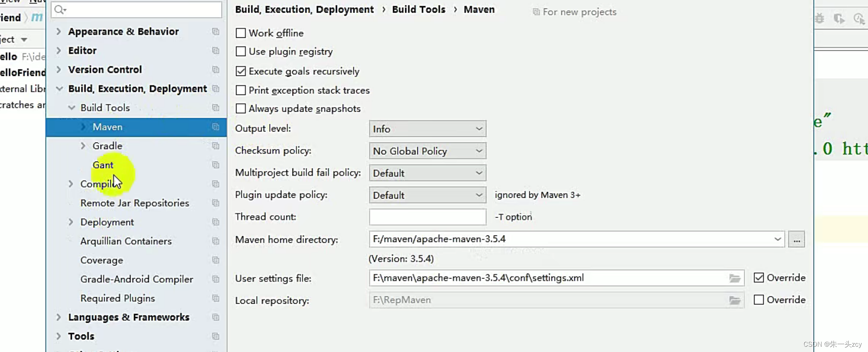Screen dimensions: 868x352
Task: Uncheck Execute goals recursively
Action: (241, 71)
